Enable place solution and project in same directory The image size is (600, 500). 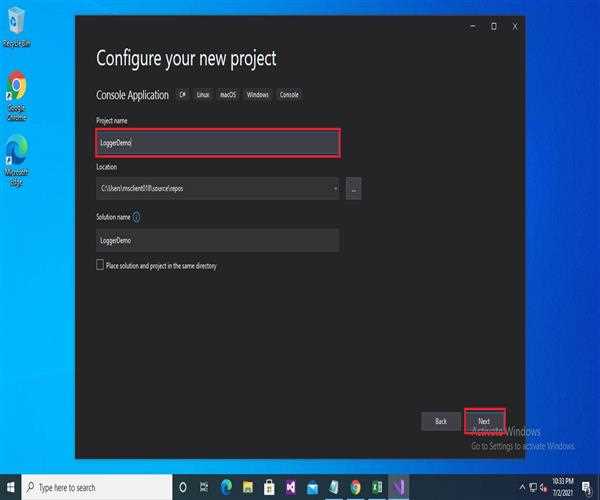click(x=100, y=265)
